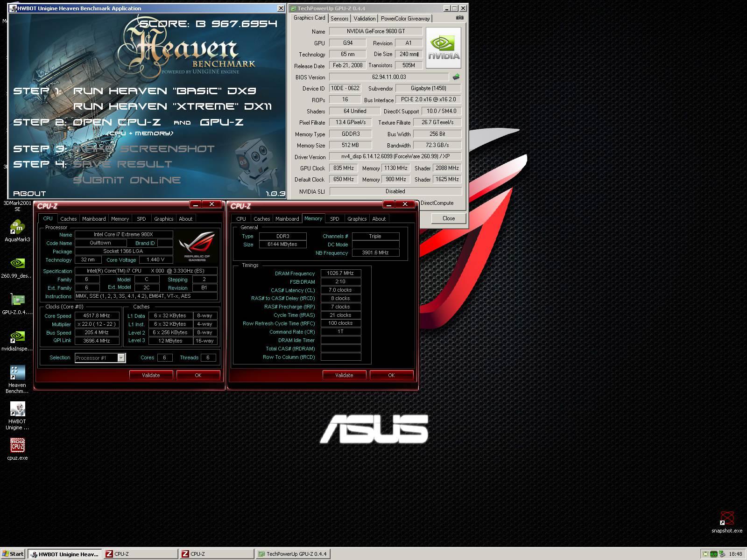Switch to Validation tab in GPU-Z
This screenshot has width=747, height=560.
tap(364, 19)
